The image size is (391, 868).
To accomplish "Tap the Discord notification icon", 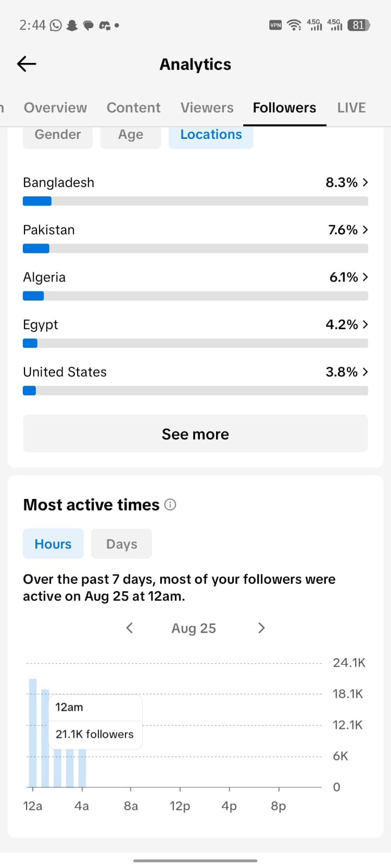I will [x=104, y=25].
